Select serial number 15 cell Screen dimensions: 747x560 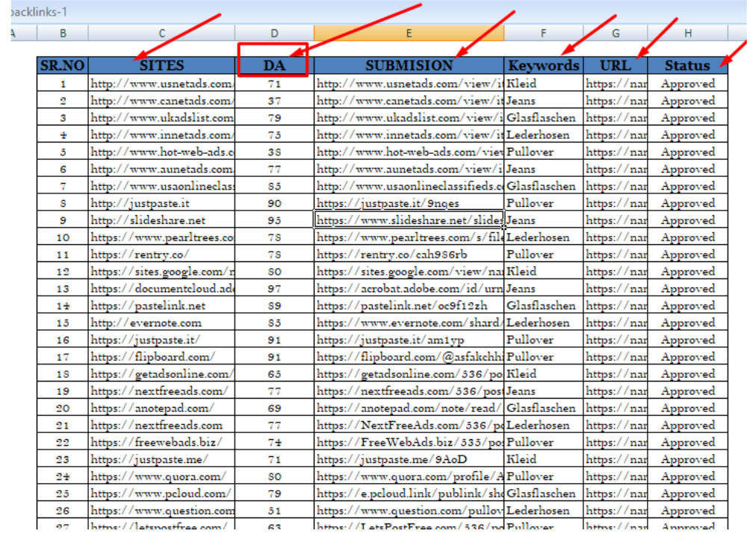[x=63, y=323]
